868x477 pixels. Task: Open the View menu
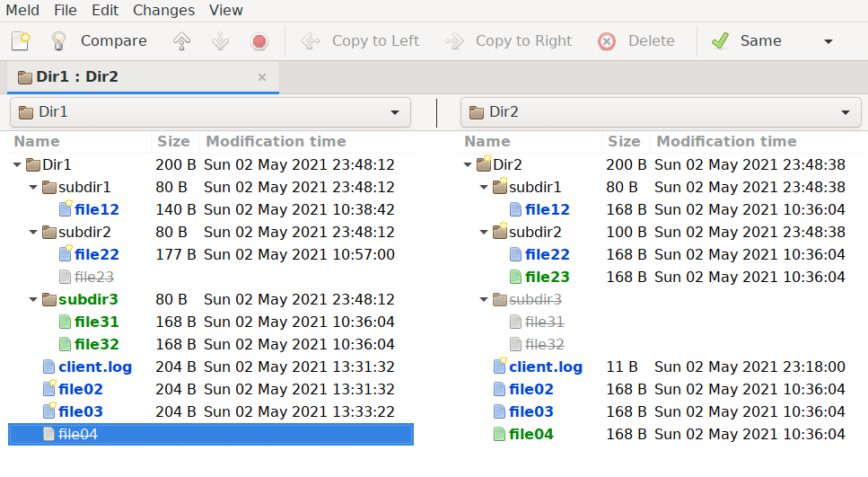[226, 11]
